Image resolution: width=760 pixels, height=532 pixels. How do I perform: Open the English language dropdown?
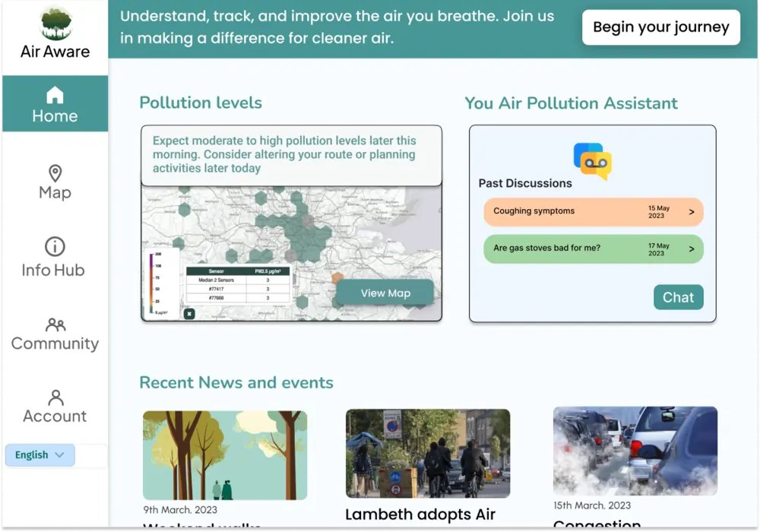click(x=40, y=455)
